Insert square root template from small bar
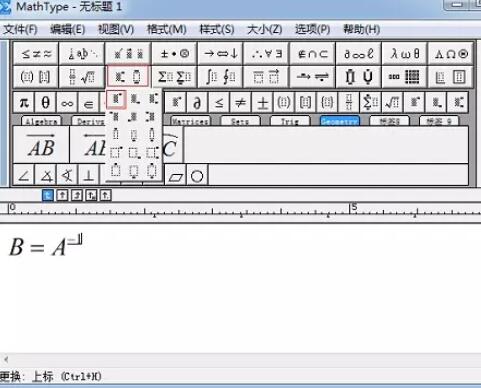 pyautogui.click(x=392, y=102)
